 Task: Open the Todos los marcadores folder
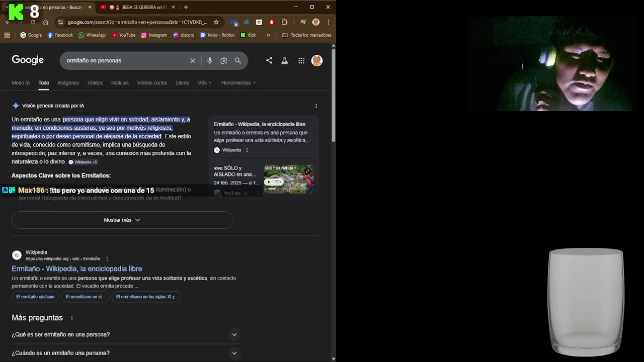[306, 35]
